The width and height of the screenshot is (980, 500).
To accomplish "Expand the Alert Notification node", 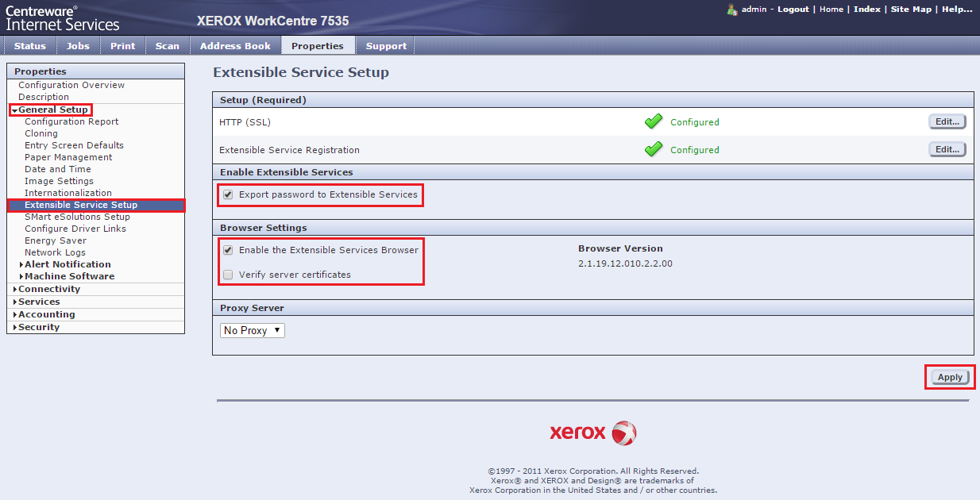I will (68, 264).
